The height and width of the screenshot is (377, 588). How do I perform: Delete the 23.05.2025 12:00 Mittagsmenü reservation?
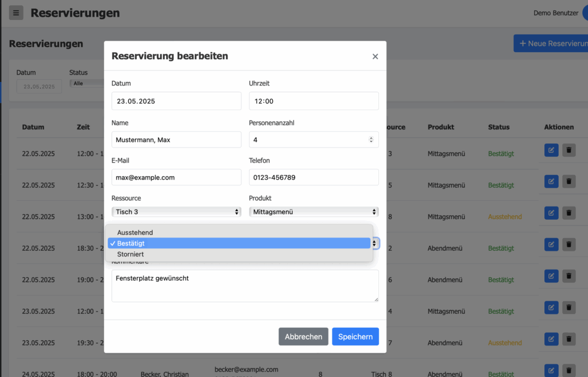568,308
